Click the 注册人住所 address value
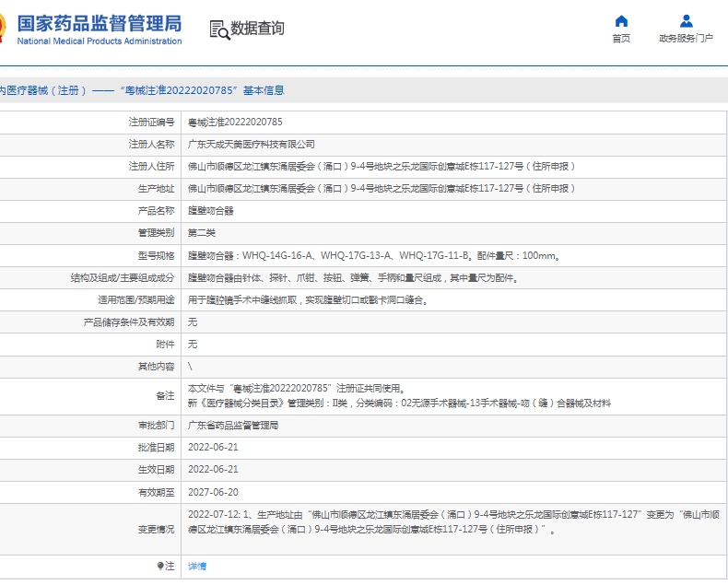 tap(382, 166)
